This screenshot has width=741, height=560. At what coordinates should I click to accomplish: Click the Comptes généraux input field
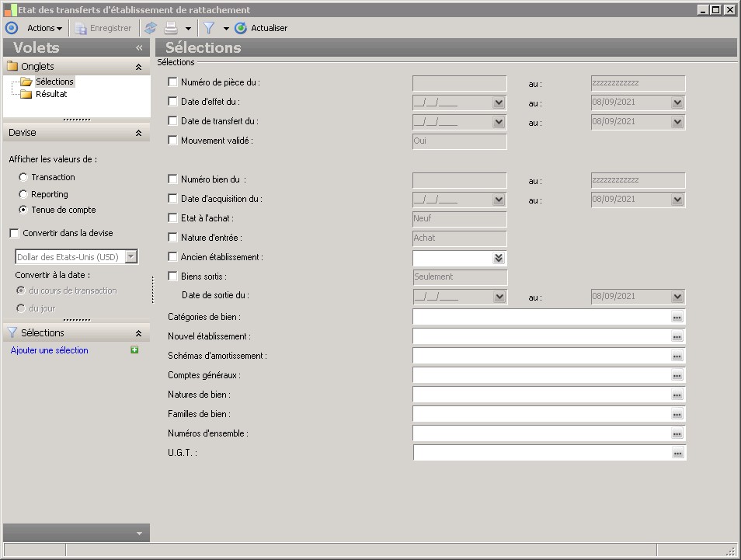coord(541,375)
